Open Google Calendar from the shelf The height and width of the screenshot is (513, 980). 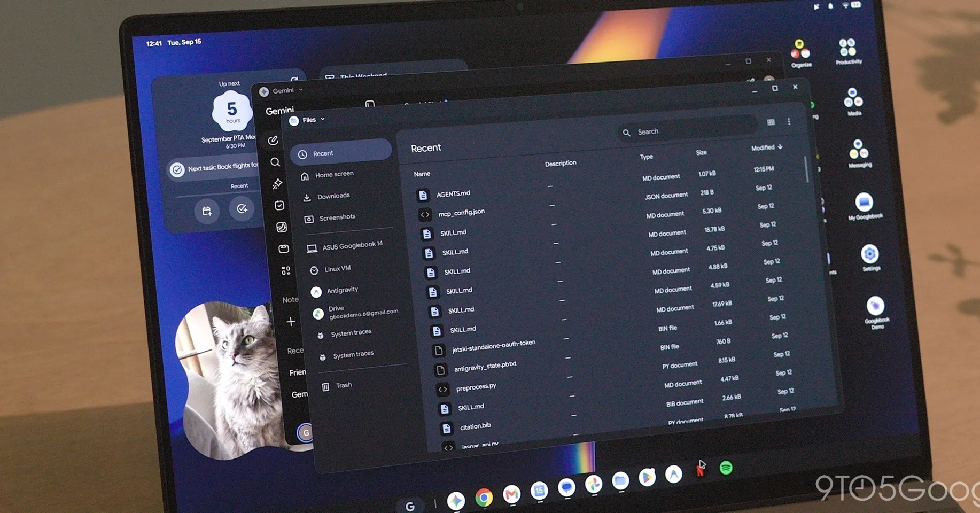pos(539,491)
